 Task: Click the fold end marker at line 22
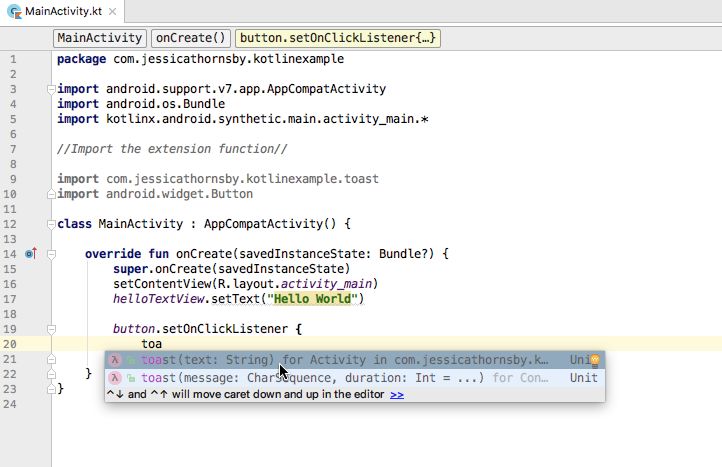point(52,374)
